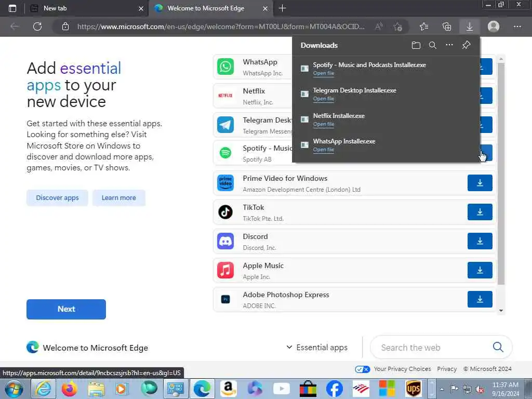Open the Collections icon
This screenshot has height=399, width=532.
coord(447,26)
